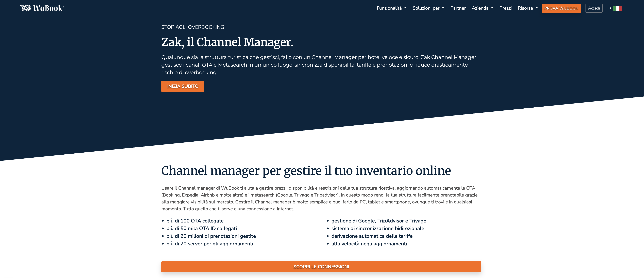
Task: Click 'più di 50 mila OTA ID collegati'
Action: (x=202, y=228)
